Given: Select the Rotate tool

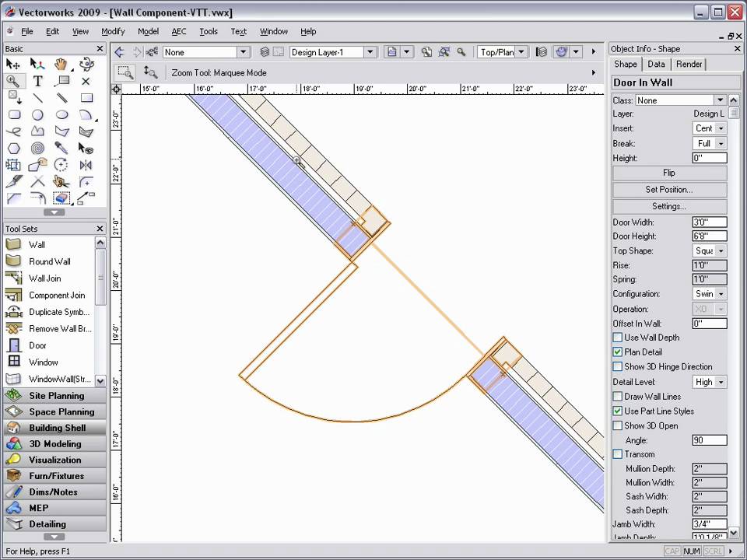Looking at the screenshot, I should tap(61, 165).
